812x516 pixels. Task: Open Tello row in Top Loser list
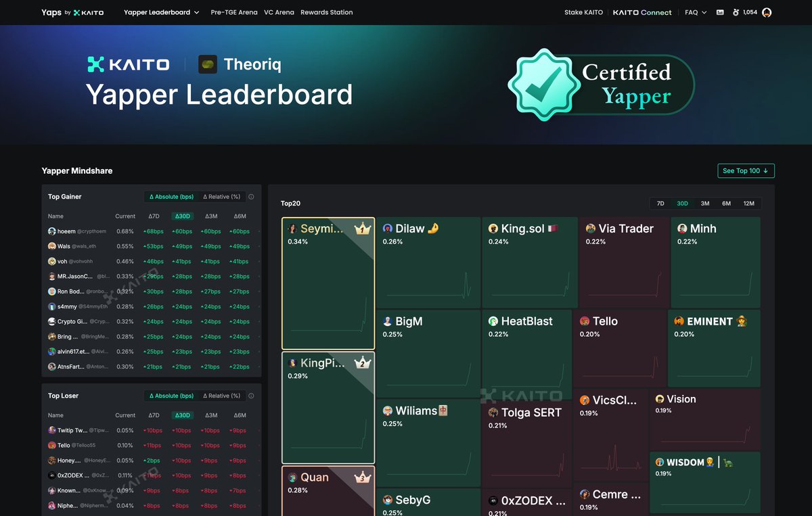151,446
